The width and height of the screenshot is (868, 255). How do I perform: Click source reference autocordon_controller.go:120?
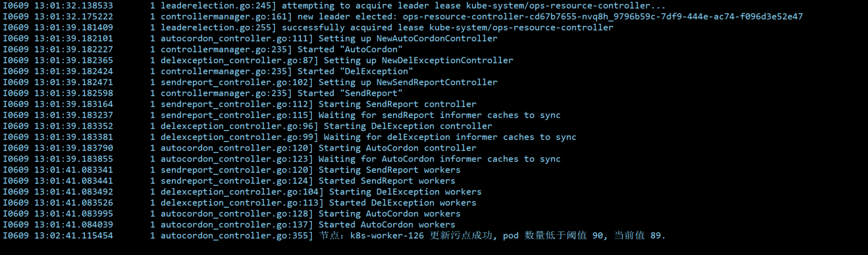(236, 148)
